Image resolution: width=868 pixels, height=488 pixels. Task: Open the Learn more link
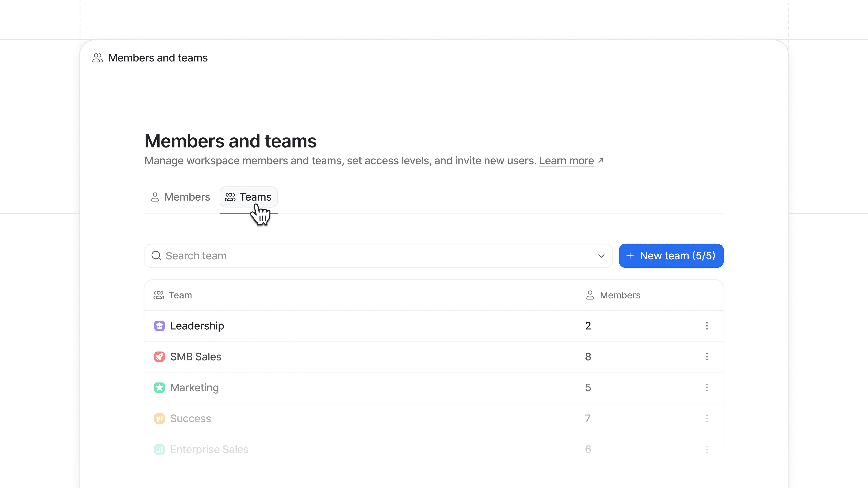click(566, 161)
